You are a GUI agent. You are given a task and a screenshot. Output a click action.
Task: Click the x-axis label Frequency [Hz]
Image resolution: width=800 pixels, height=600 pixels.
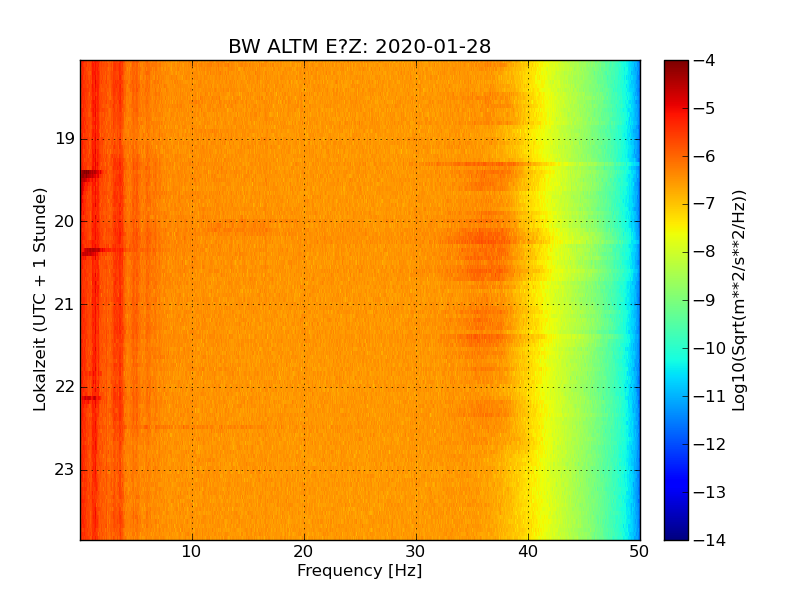point(360,570)
